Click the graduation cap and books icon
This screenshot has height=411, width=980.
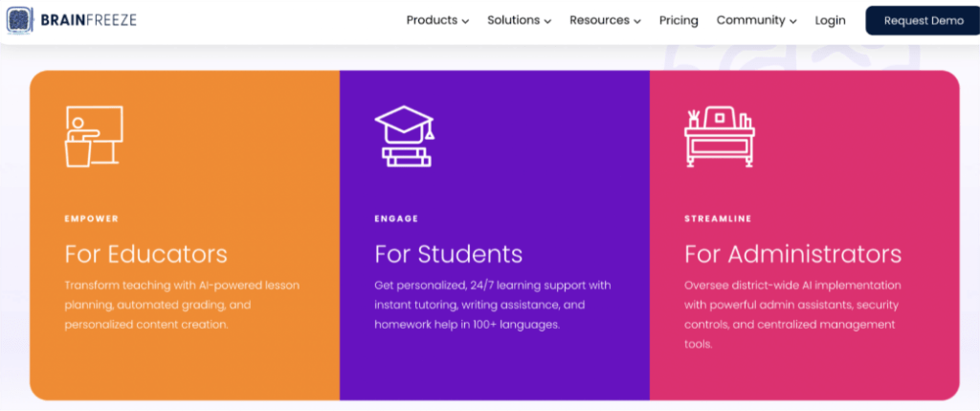pyautogui.click(x=404, y=135)
